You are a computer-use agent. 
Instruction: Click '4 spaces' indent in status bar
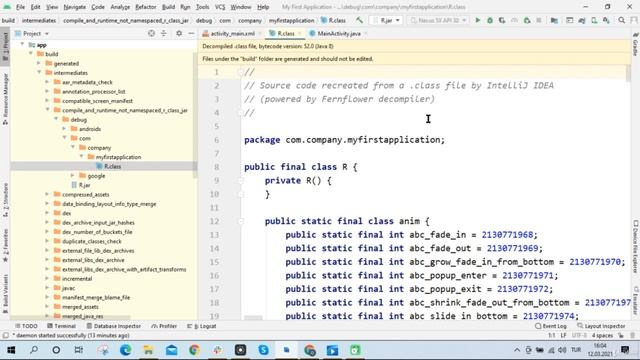(x=602, y=336)
